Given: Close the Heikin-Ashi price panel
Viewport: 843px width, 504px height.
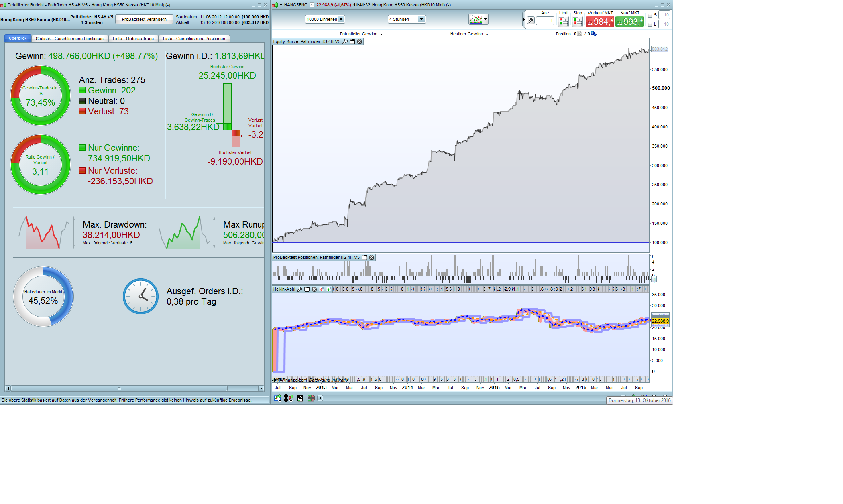Looking at the screenshot, I should tap(314, 289).
